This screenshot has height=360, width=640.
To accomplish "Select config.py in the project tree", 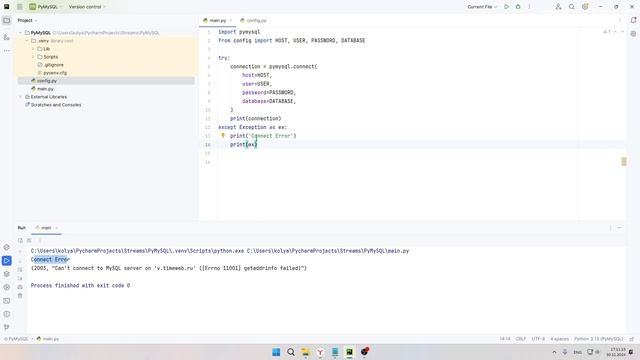I will pos(106,81).
